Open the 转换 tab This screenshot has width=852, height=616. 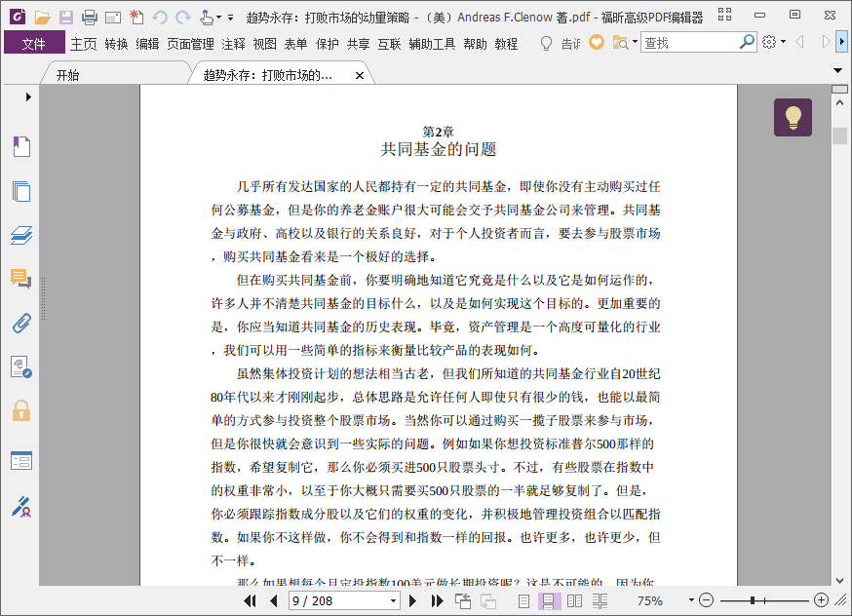116,44
